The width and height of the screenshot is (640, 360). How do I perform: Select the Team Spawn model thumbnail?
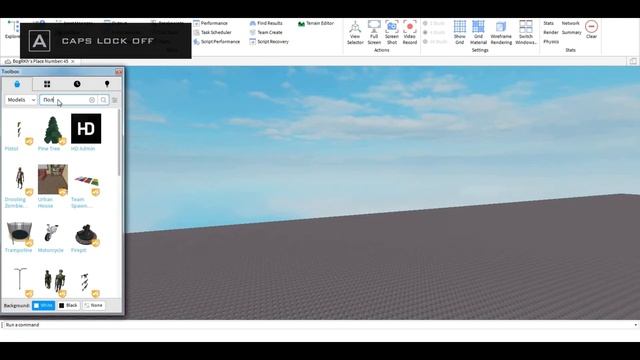click(86, 180)
